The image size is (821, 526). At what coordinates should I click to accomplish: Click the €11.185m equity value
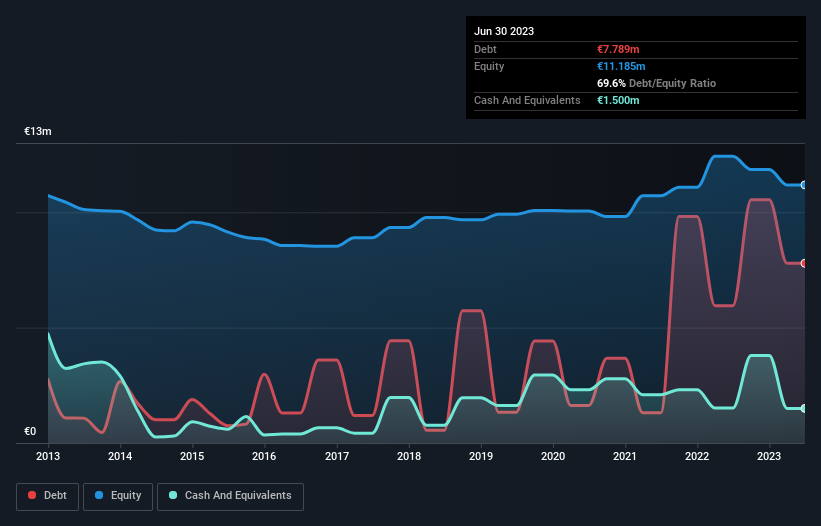[621, 66]
